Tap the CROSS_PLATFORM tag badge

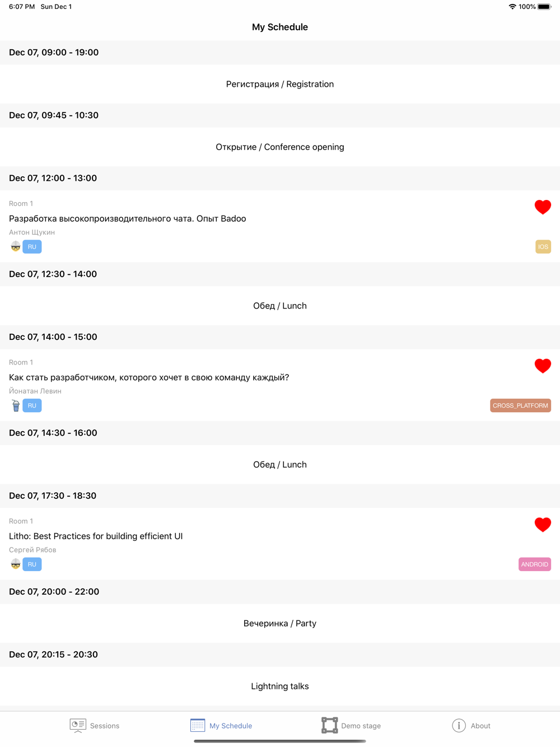pos(520,405)
